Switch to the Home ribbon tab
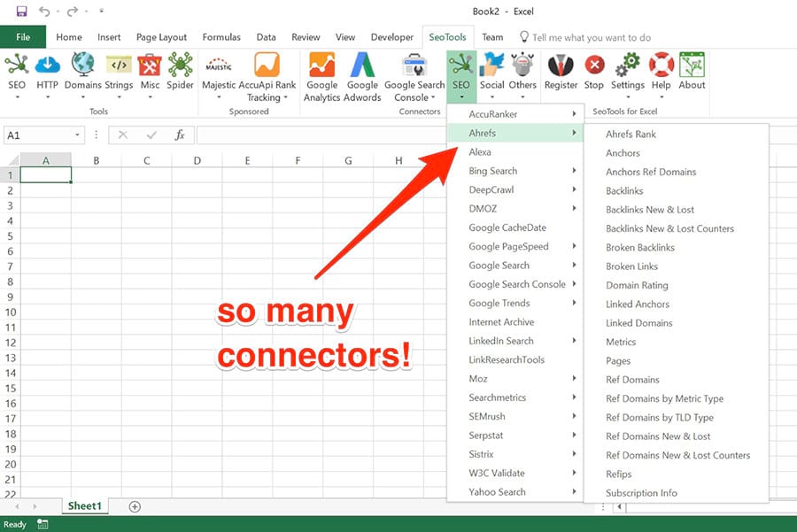Viewport: 797px width, 532px height. [x=69, y=37]
